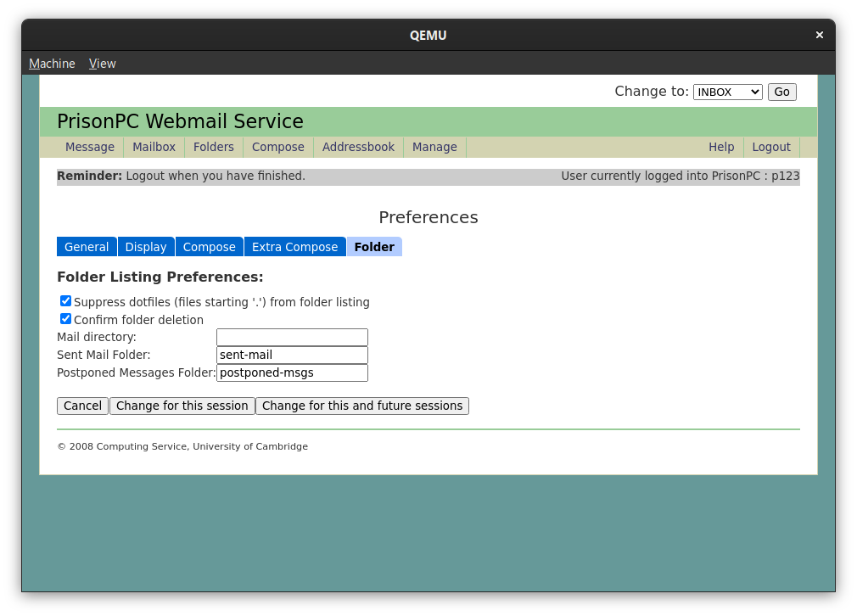857x616 pixels.
Task: Go to the Mailbox page
Action: 154,147
